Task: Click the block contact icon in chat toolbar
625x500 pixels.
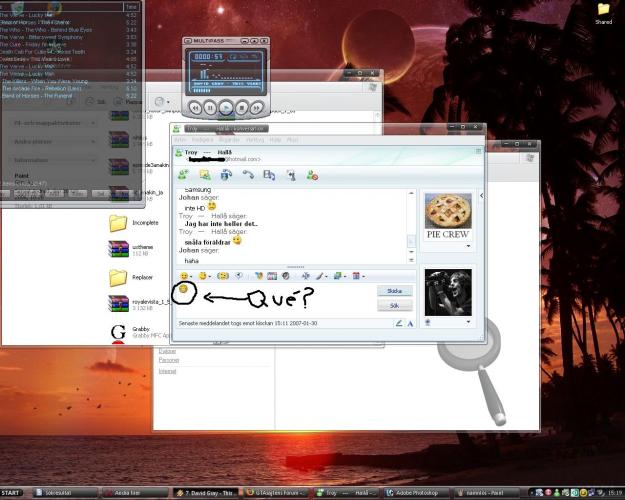Action: [312, 175]
